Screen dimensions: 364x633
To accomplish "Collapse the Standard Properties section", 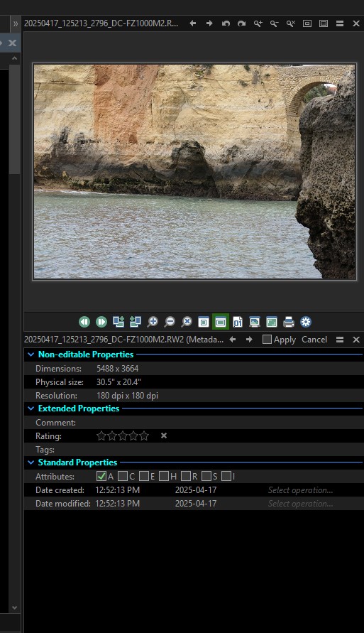I will click(x=31, y=462).
